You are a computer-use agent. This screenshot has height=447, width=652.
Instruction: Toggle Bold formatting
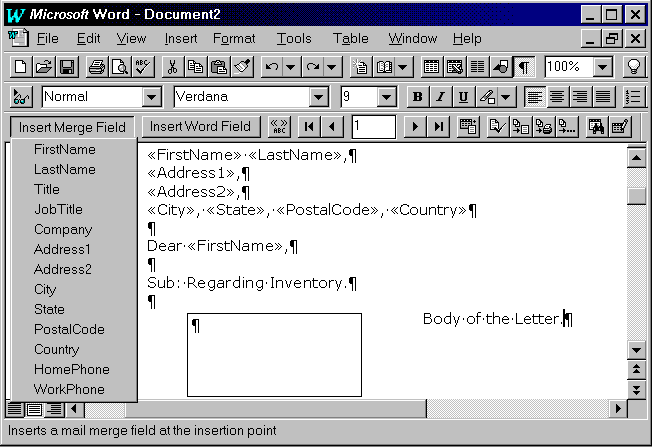pyautogui.click(x=417, y=96)
